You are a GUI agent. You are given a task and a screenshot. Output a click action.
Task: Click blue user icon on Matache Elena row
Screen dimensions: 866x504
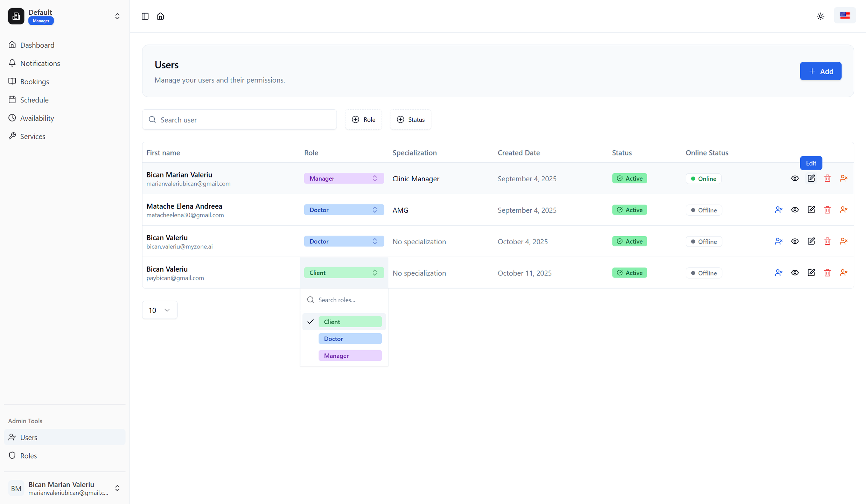(778, 210)
